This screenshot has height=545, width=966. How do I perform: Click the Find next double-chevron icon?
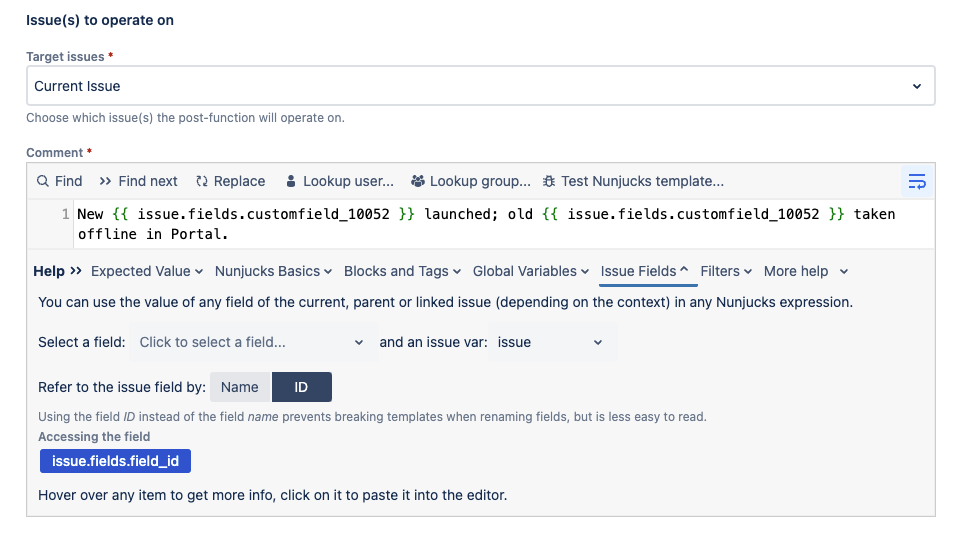[x=105, y=181]
